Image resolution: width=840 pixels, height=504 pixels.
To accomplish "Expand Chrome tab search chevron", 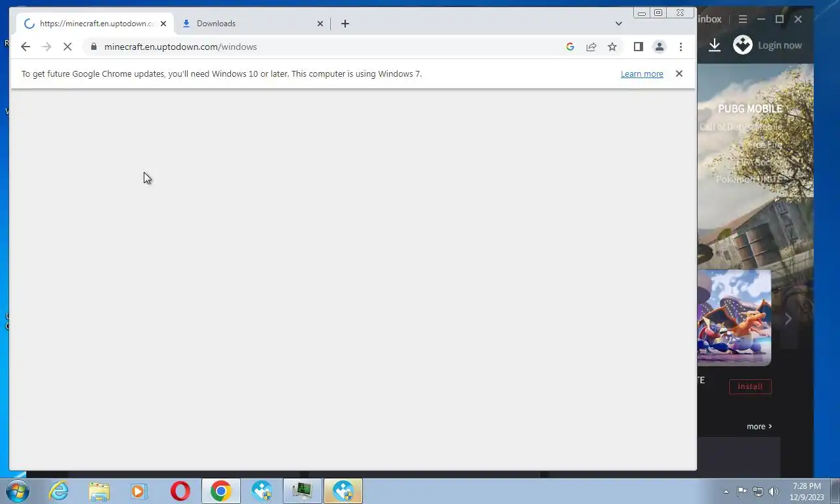I will 618,24.
